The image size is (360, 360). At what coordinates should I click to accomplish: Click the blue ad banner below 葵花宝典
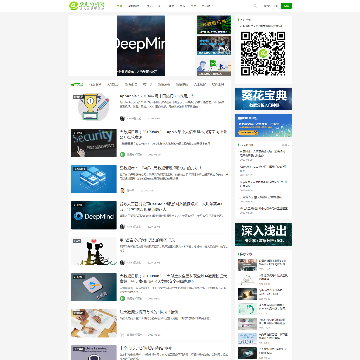[263, 125]
